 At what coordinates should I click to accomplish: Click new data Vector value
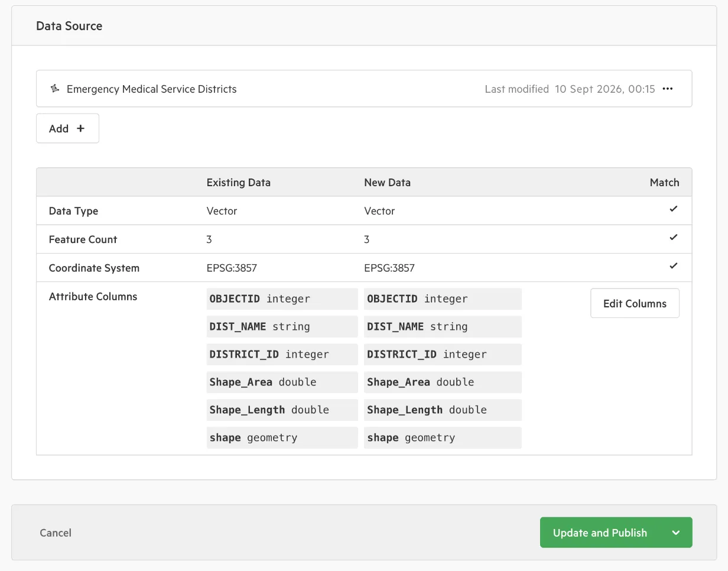[x=379, y=211]
